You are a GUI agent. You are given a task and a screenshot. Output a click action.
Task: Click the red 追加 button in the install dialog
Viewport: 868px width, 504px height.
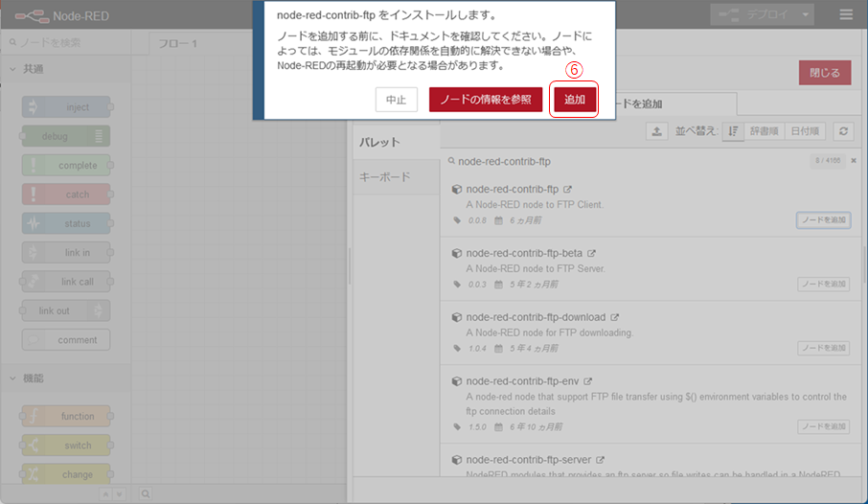575,100
